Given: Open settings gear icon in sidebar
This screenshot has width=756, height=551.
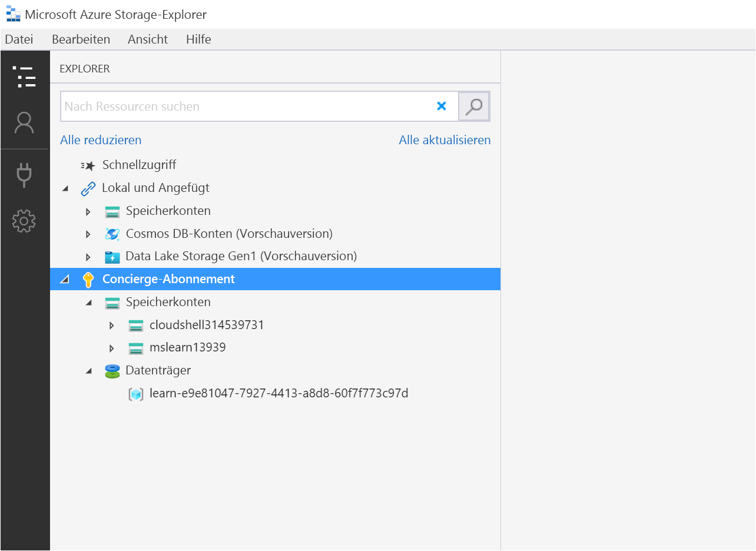Looking at the screenshot, I should pos(24,221).
